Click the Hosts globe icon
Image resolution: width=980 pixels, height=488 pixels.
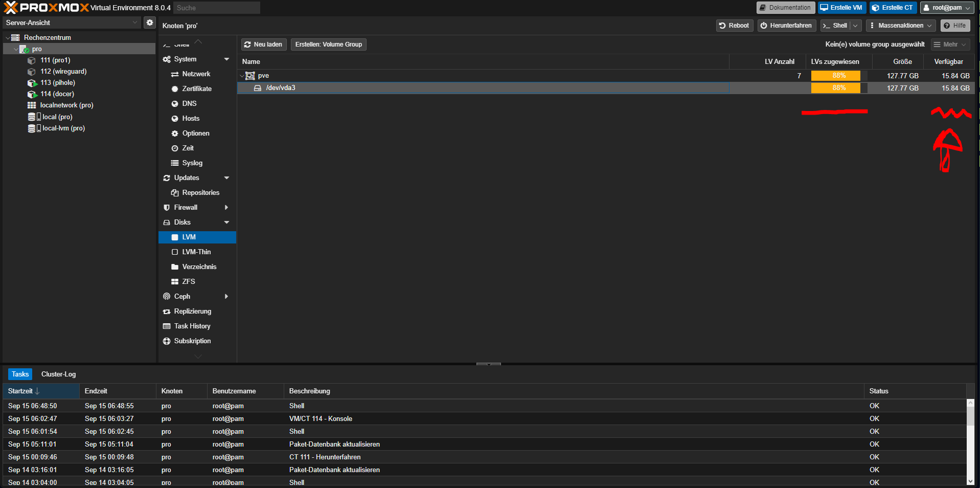tap(175, 119)
